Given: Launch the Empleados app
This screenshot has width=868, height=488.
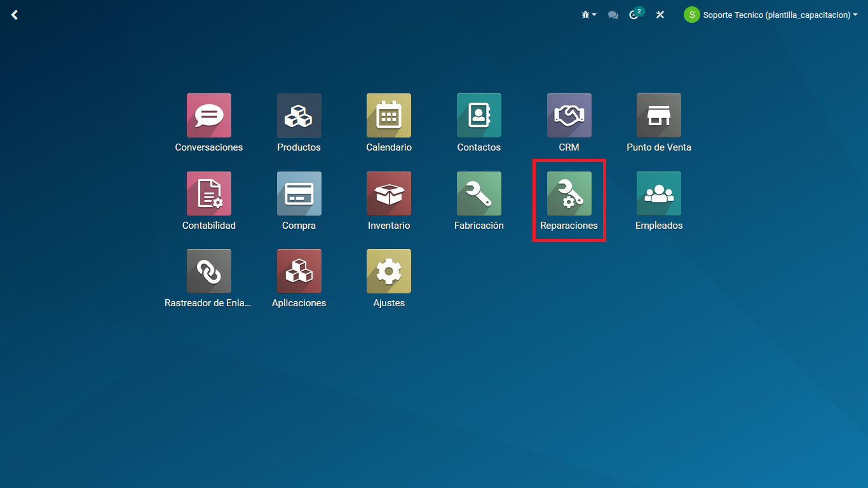Looking at the screenshot, I should (x=658, y=194).
